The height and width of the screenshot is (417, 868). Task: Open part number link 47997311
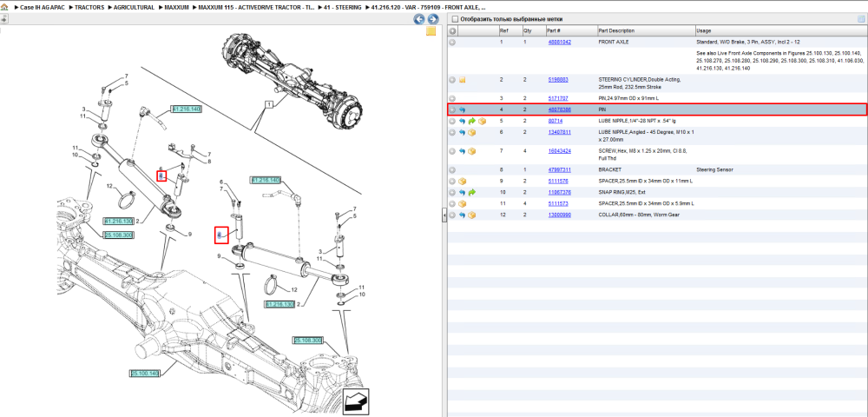pyautogui.click(x=559, y=170)
